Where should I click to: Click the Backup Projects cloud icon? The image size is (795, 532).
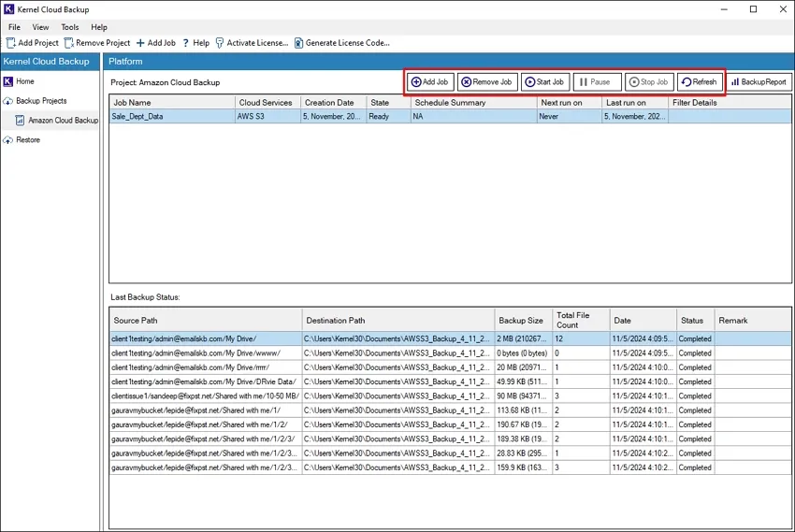(8, 101)
